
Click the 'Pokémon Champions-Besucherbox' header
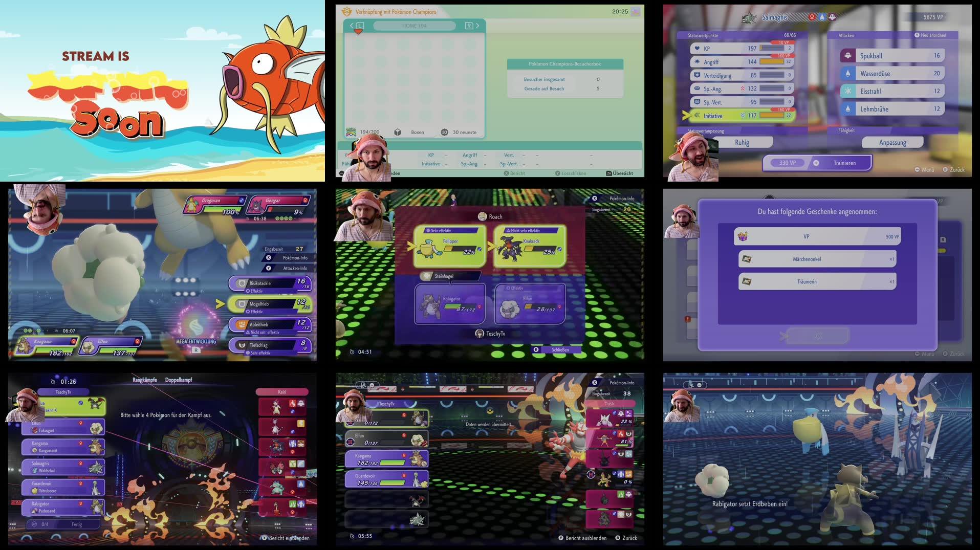tap(565, 64)
